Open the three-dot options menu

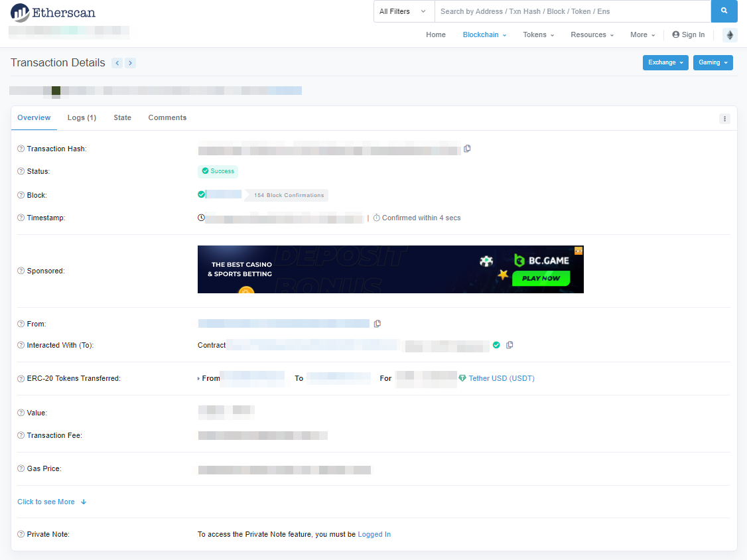click(x=724, y=119)
